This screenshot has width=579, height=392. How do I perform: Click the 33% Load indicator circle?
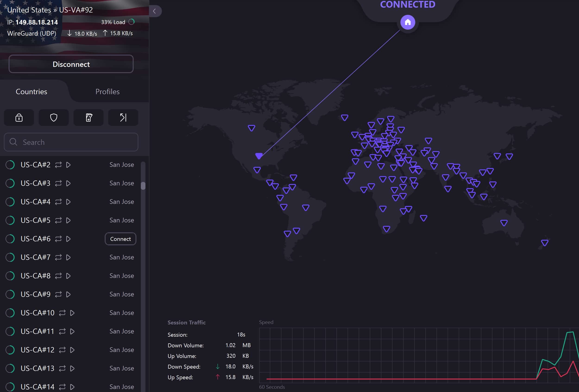(132, 22)
